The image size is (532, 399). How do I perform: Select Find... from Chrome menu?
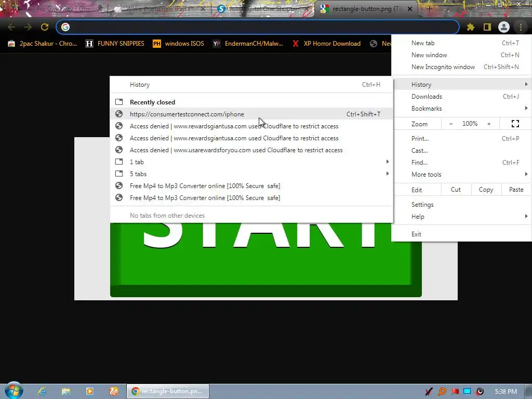[461, 163]
